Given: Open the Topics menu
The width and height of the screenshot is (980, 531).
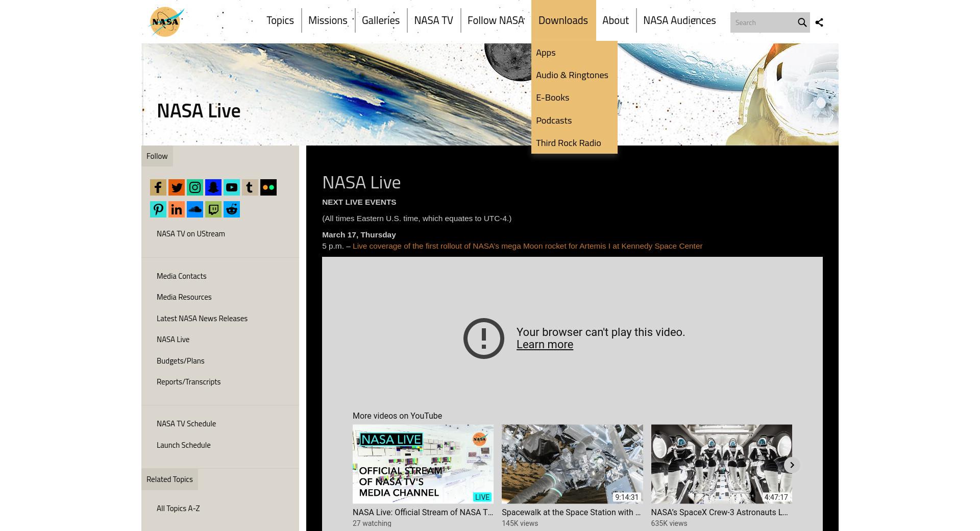Looking at the screenshot, I should (x=280, y=20).
